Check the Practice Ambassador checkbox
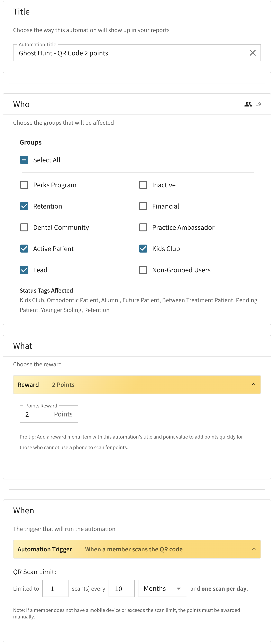This screenshot has width=274, height=644. click(x=143, y=227)
